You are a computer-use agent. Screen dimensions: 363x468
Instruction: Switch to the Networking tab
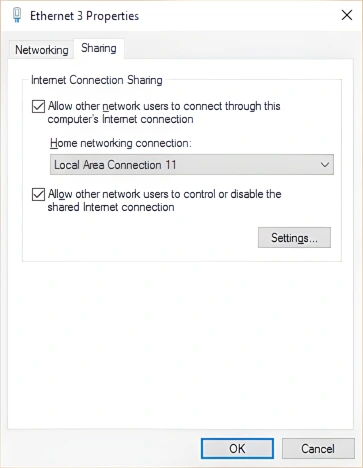click(42, 50)
